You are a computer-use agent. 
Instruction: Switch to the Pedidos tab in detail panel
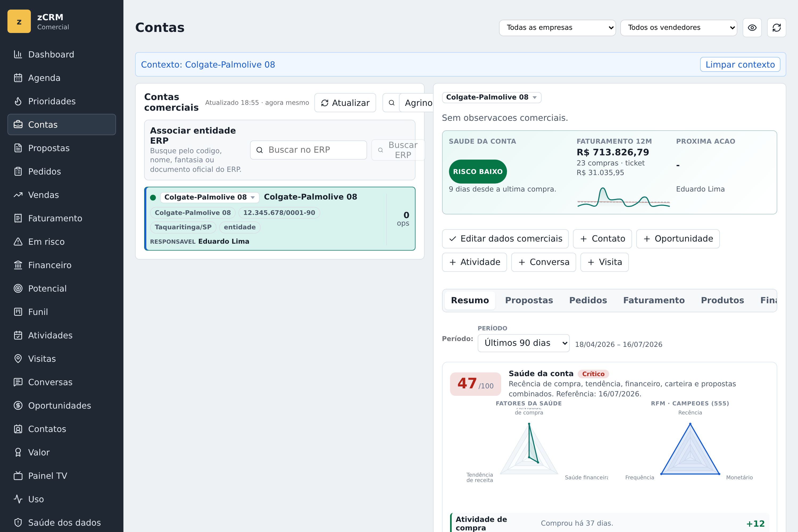588,300
